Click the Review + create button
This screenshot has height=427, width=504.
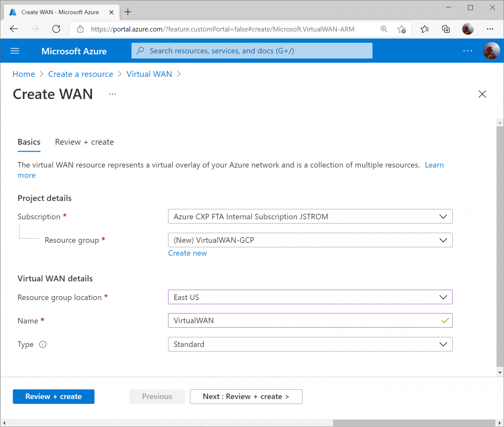(53, 396)
